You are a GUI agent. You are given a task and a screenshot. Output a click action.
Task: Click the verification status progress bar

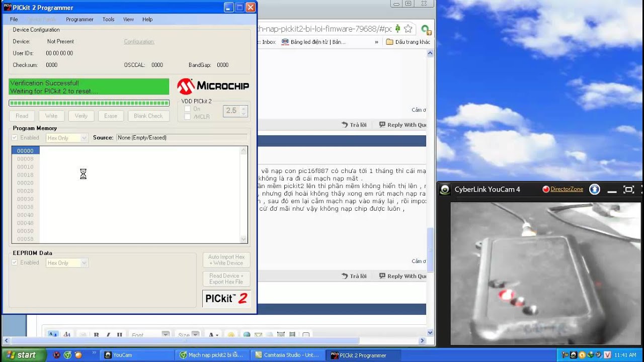(89, 103)
